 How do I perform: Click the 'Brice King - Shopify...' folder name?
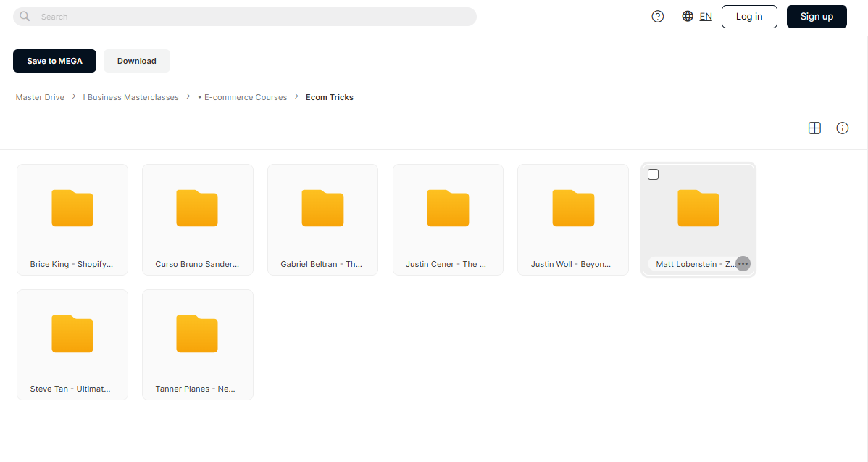72,264
